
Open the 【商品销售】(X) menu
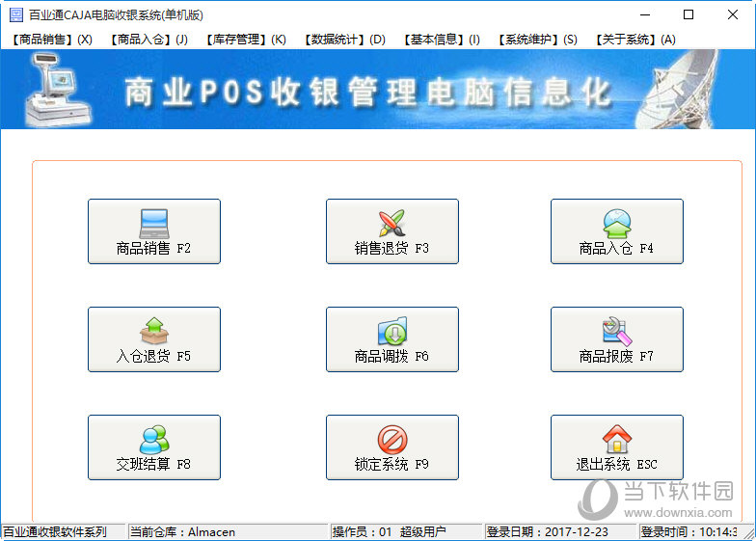(52, 40)
